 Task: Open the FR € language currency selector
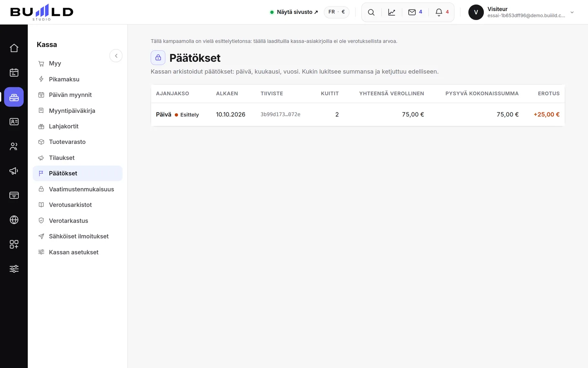[336, 12]
